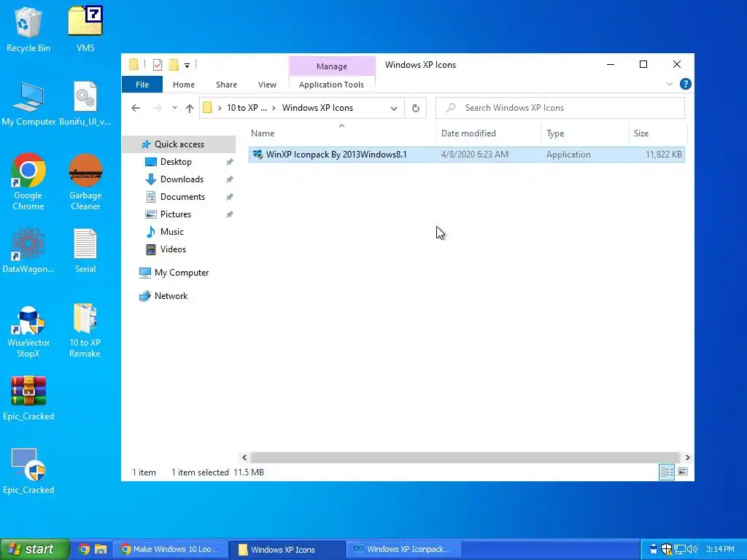
Task: Switch to the Home ribbon tab
Action: (183, 85)
